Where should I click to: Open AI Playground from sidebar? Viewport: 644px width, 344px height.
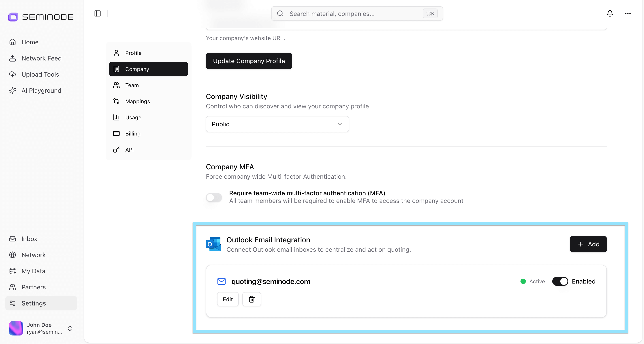coord(41,90)
